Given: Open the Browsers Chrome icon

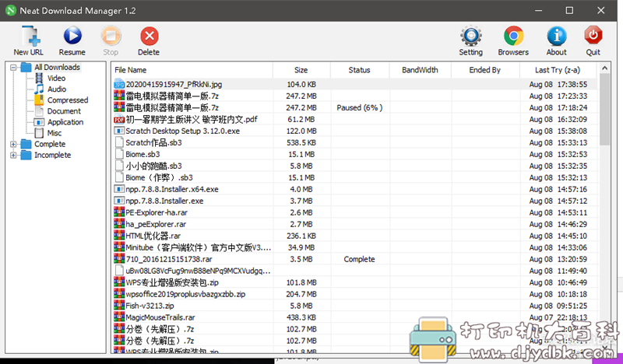Looking at the screenshot, I should click(x=513, y=36).
